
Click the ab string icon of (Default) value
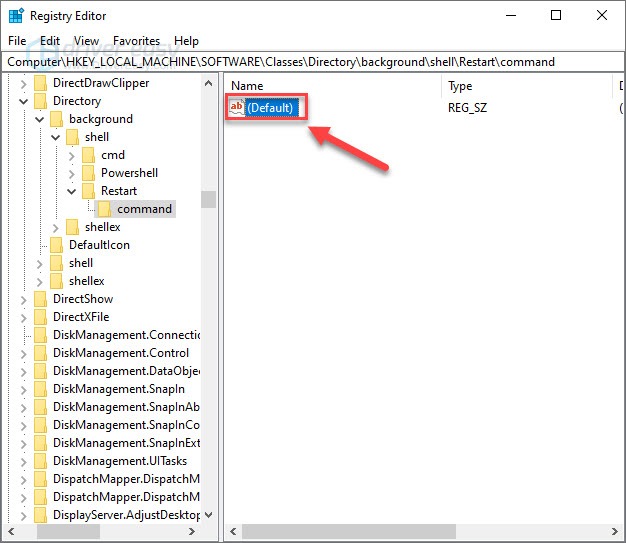tap(236, 107)
